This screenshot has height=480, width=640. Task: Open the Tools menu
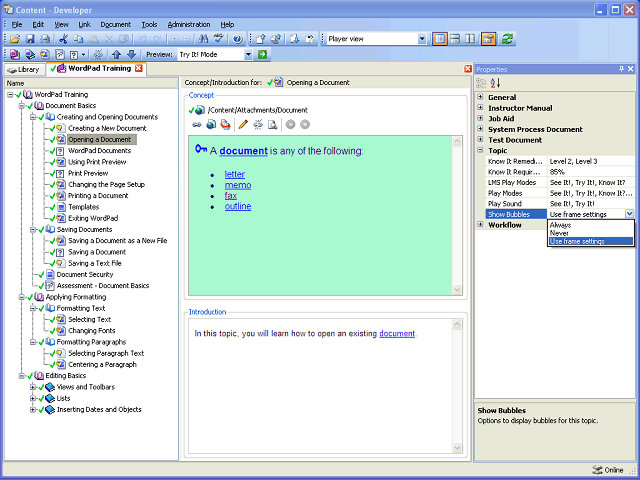149,24
